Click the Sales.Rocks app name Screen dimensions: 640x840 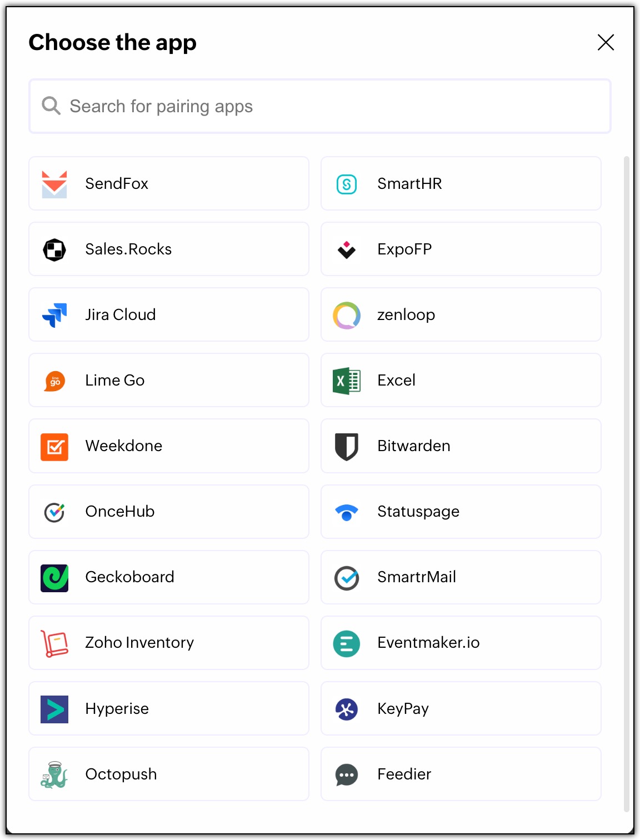[x=128, y=249]
